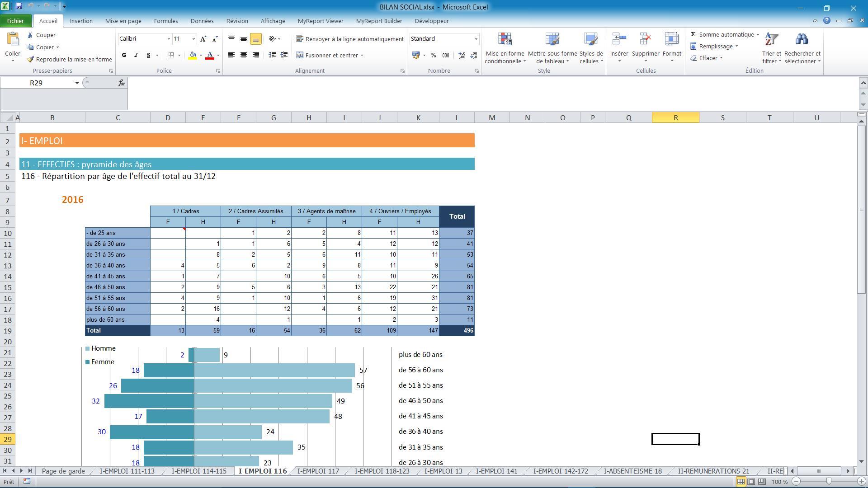Viewport: 868px width, 488px height.
Task: Align text to top
Action: [231, 39]
